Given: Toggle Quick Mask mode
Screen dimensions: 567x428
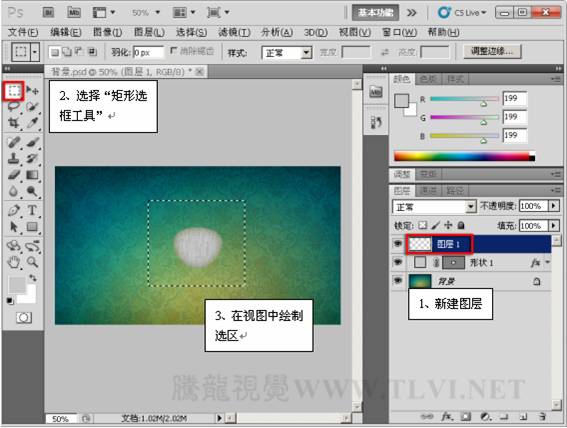Looking at the screenshot, I should pyautogui.click(x=24, y=317).
